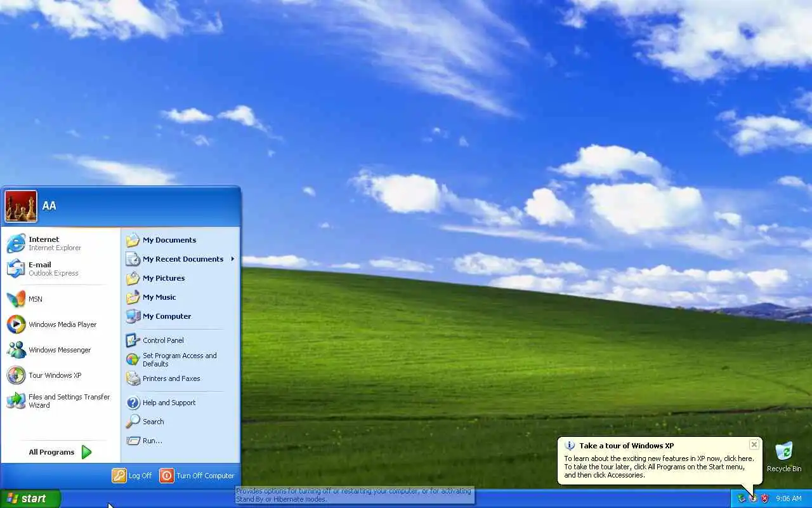Open Help and Support
Image resolution: width=812 pixels, height=508 pixels.
[180, 403]
